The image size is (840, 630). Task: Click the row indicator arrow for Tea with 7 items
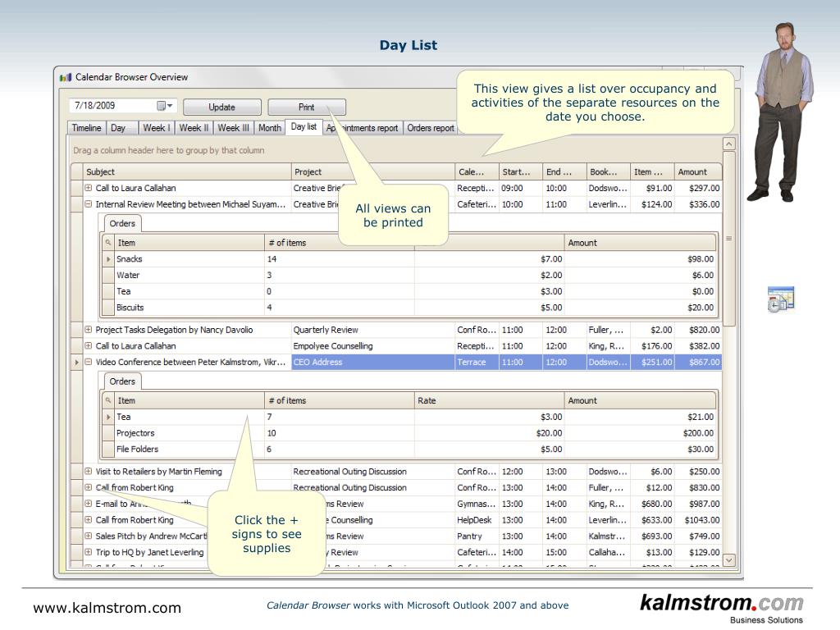coord(108,417)
